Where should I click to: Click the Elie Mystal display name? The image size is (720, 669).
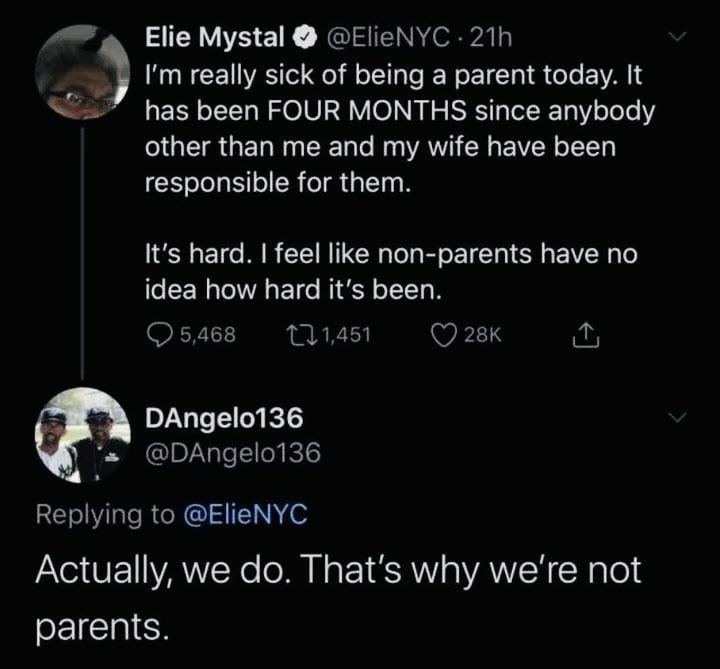coord(214,38)
